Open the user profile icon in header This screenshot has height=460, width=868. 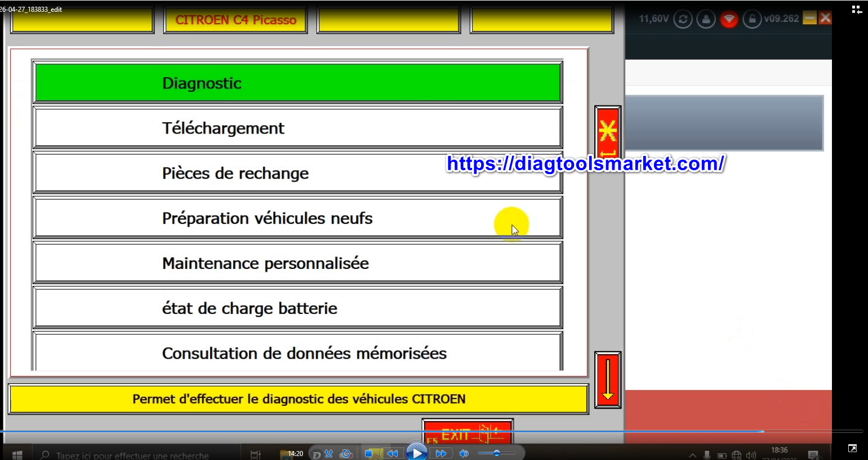pos(706,19)
